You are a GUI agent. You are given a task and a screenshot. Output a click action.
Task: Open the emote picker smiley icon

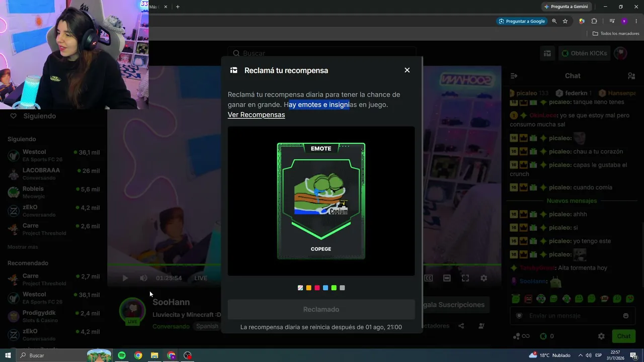click(x=626, y=316)
